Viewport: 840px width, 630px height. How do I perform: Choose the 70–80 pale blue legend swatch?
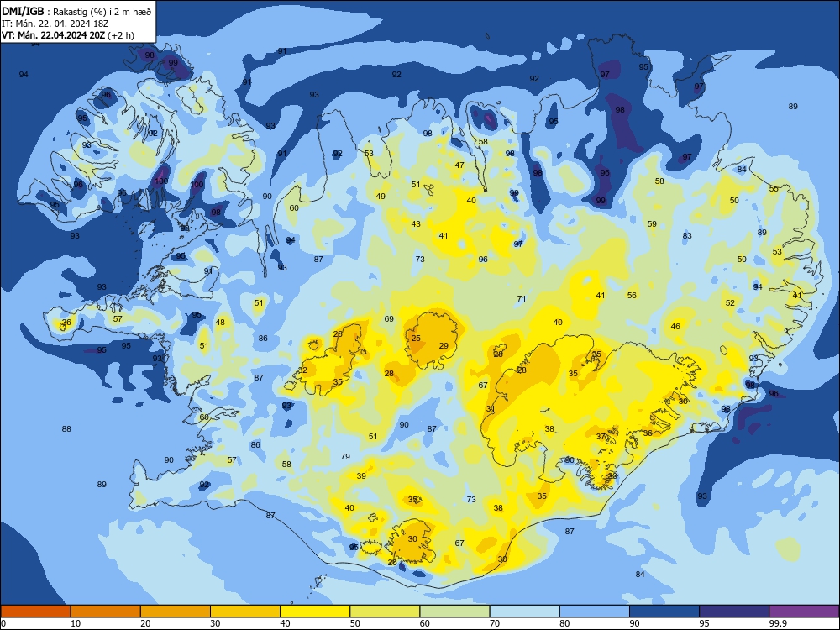coord(524,612)
